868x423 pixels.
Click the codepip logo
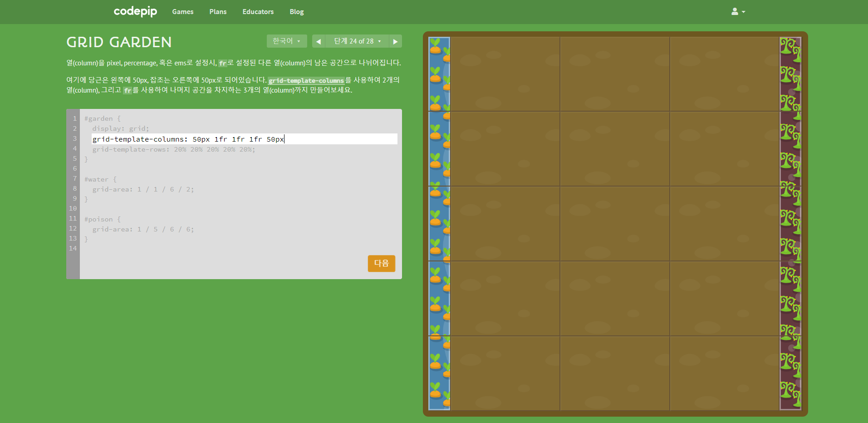pyautogui.click(x=135, y=12)
